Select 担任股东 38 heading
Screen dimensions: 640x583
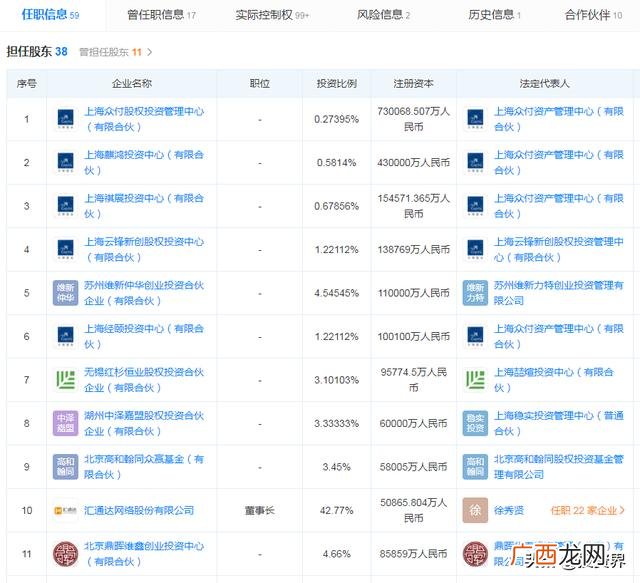37,52
